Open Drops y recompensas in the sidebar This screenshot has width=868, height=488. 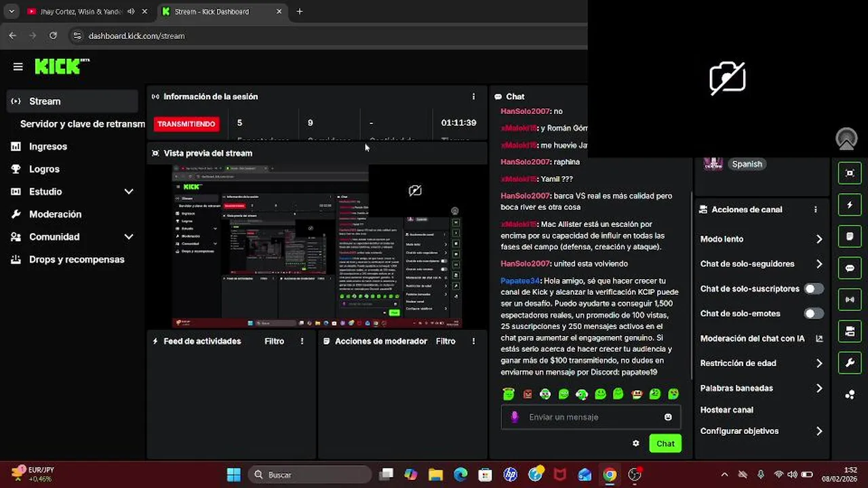[x=77, y=260]
